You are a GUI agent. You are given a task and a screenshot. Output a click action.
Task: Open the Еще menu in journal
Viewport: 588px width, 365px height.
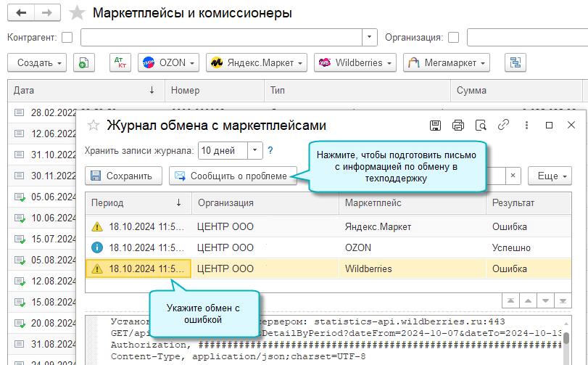click(550, 176)
